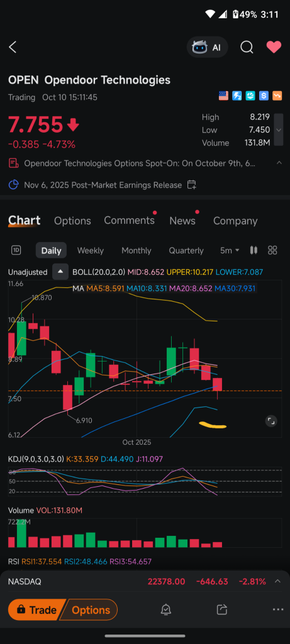Expand chart to fullscreen icon
290x644 pixels.
[270, 421]
